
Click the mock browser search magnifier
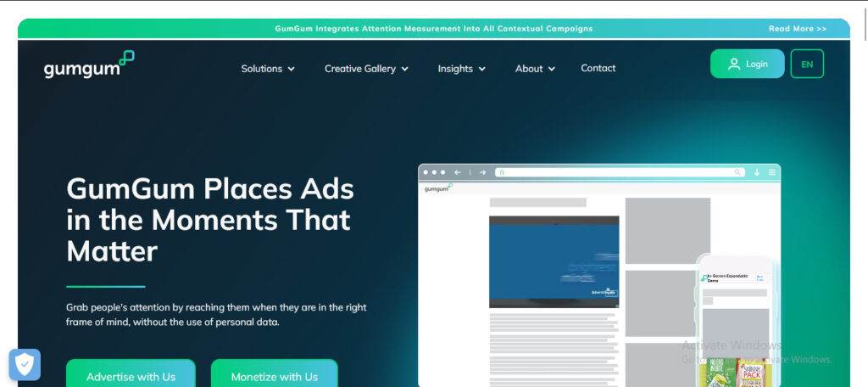pos(737,172)
